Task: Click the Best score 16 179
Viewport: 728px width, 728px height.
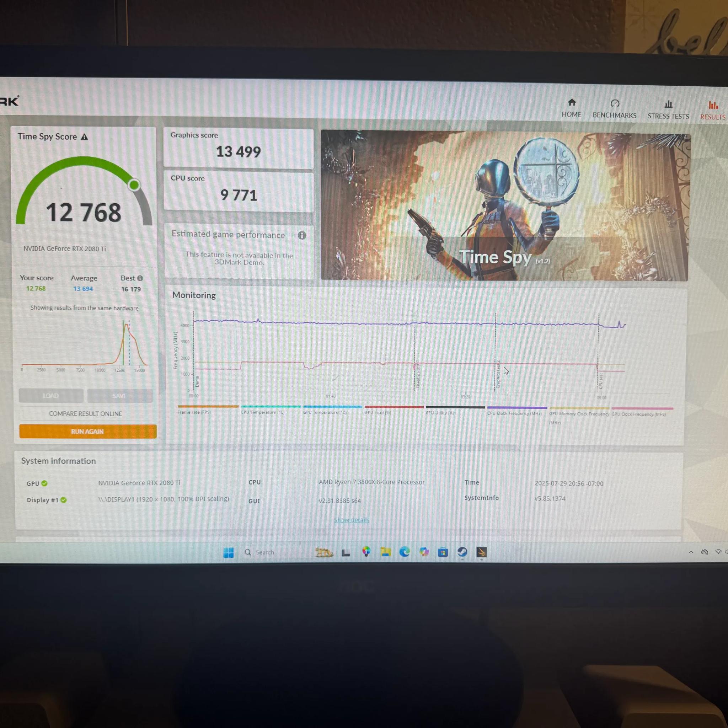Action: (x=131, y=289)
